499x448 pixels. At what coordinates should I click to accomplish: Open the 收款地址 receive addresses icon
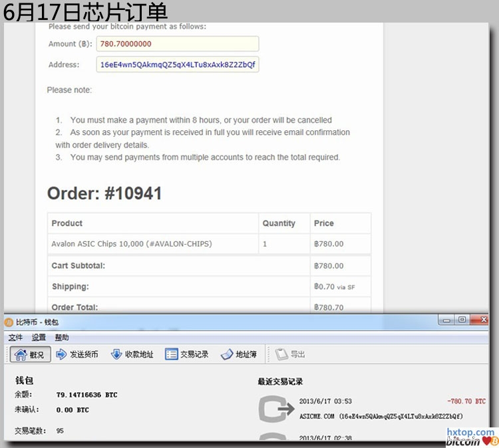[116, 354]
